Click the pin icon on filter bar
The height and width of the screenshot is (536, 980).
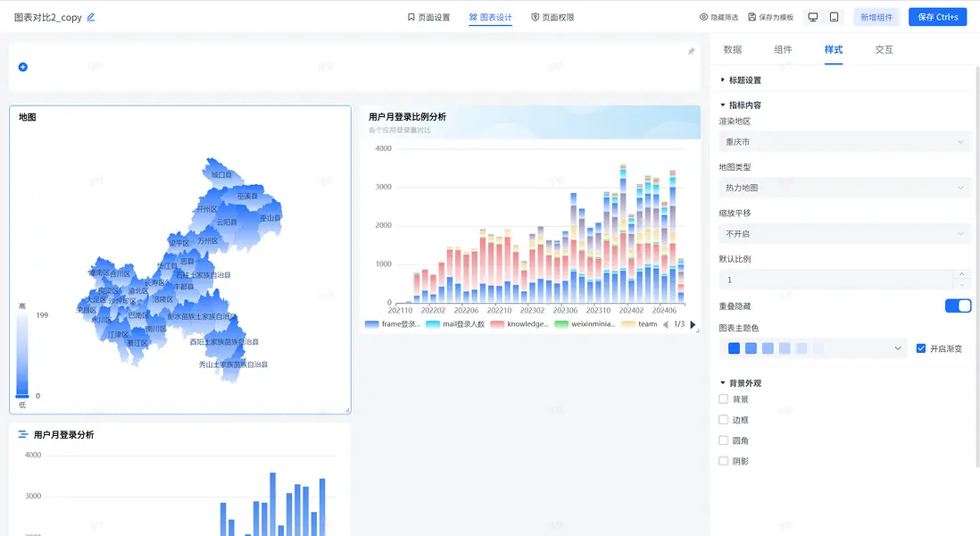coord(691,51)
